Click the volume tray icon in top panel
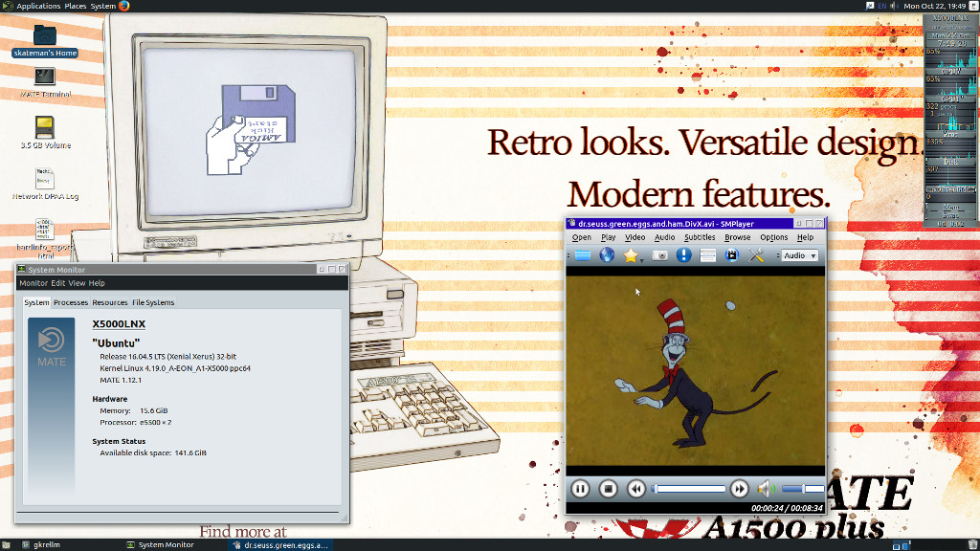The image size is (980, 551). click(x=895, y=6)
